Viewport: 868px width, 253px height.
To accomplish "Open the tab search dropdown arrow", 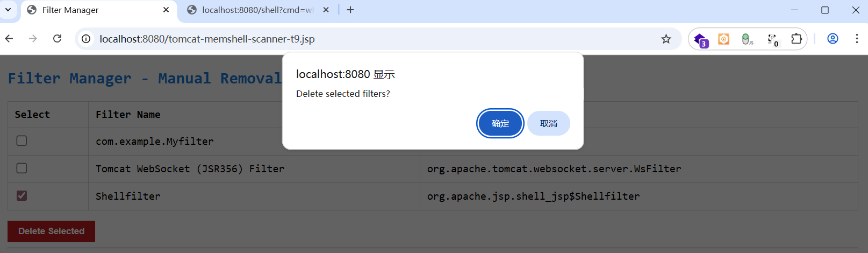I will pyautogui.click(x=8, y=10).
